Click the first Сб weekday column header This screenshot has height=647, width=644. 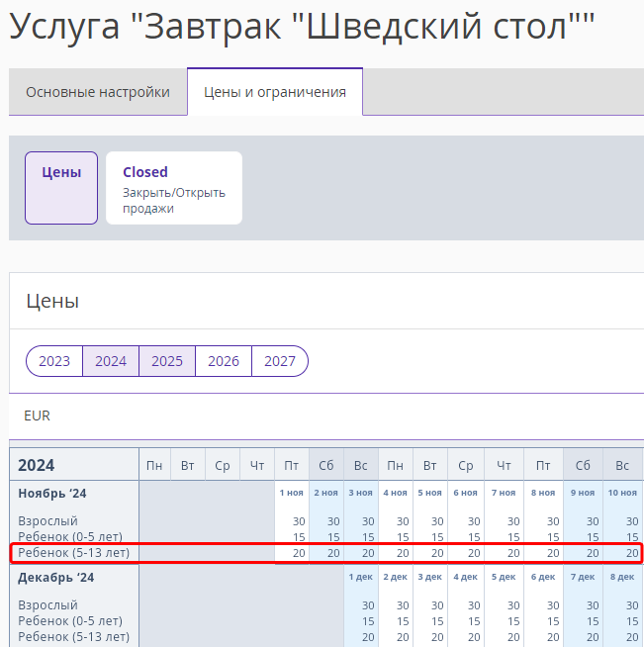pos(325,465)
